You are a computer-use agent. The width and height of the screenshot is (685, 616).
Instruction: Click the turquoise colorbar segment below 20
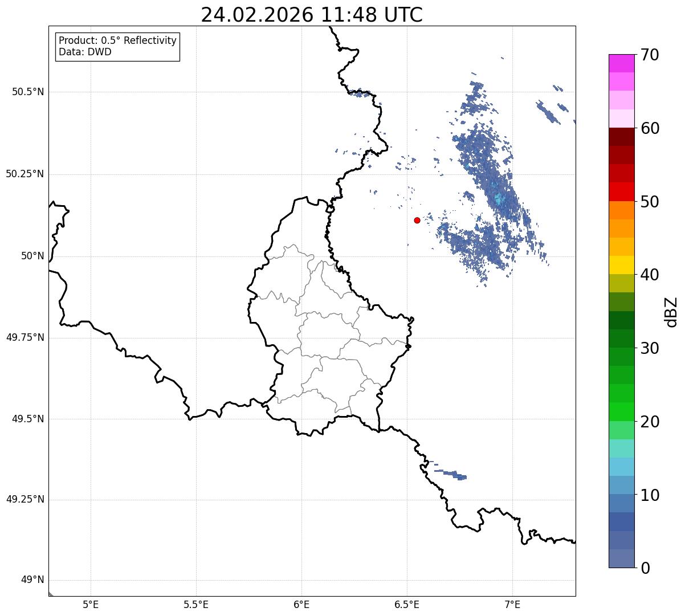[x=621, y=448]
